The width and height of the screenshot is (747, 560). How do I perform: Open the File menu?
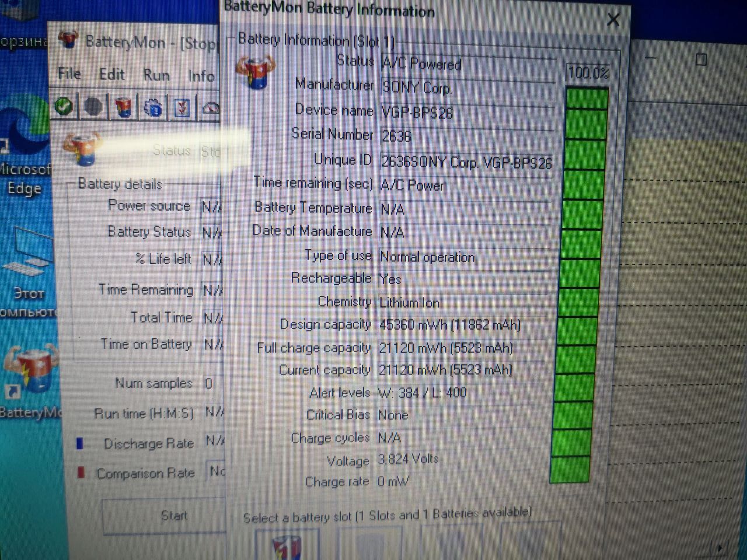coord(69,73)
